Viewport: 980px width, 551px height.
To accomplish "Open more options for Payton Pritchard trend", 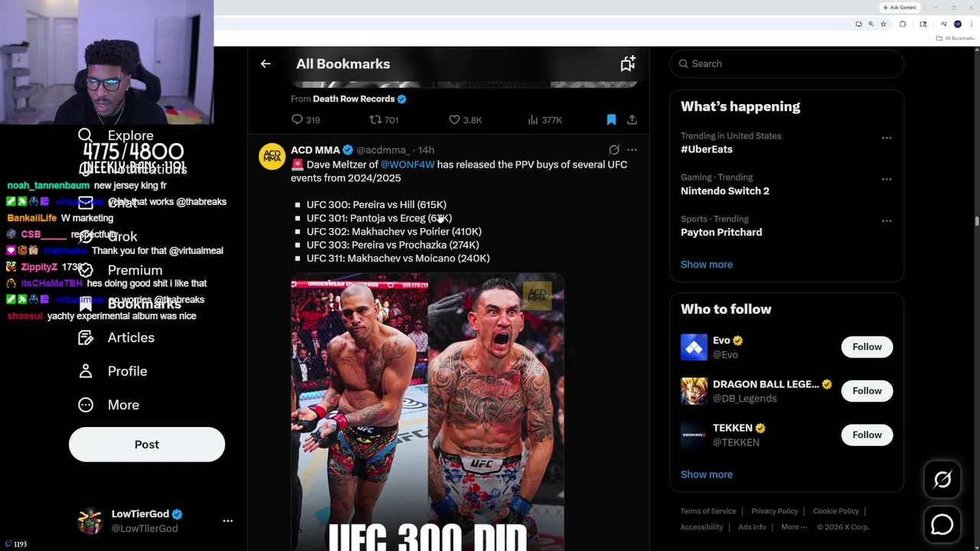I will [x=887, y=220].
